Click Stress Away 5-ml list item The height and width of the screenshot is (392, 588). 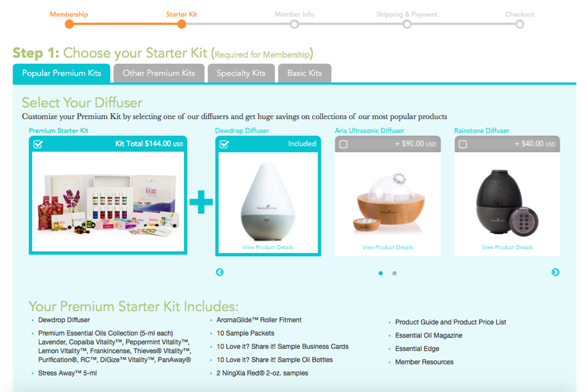[x=67, y=373]
